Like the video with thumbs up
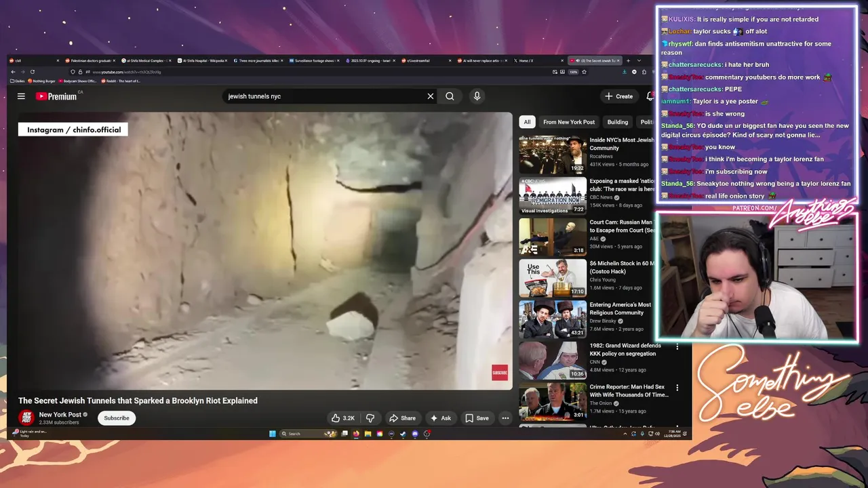868x488 pixels. pos(343,418)
